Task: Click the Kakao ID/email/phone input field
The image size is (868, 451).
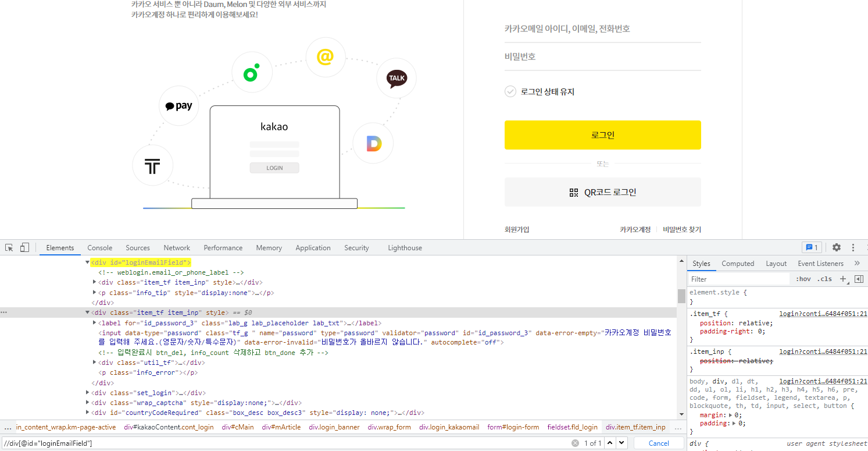Action: click(603, 29)
